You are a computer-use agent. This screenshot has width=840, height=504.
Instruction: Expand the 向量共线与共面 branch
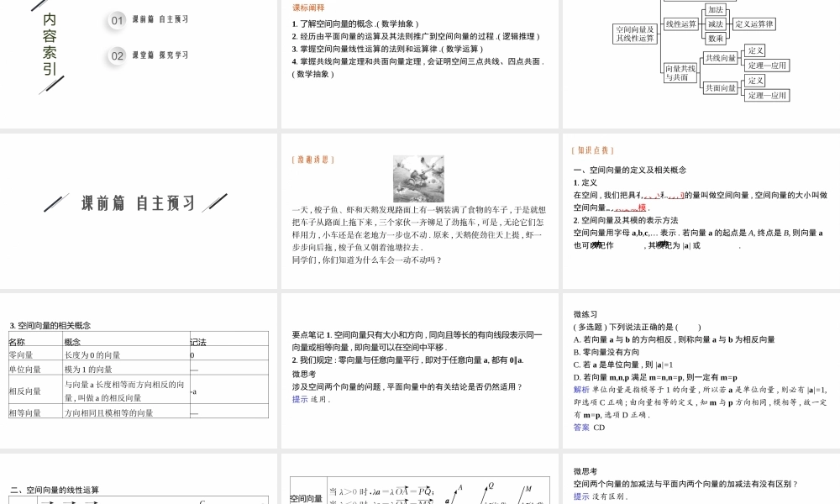(x=680, y=73)
